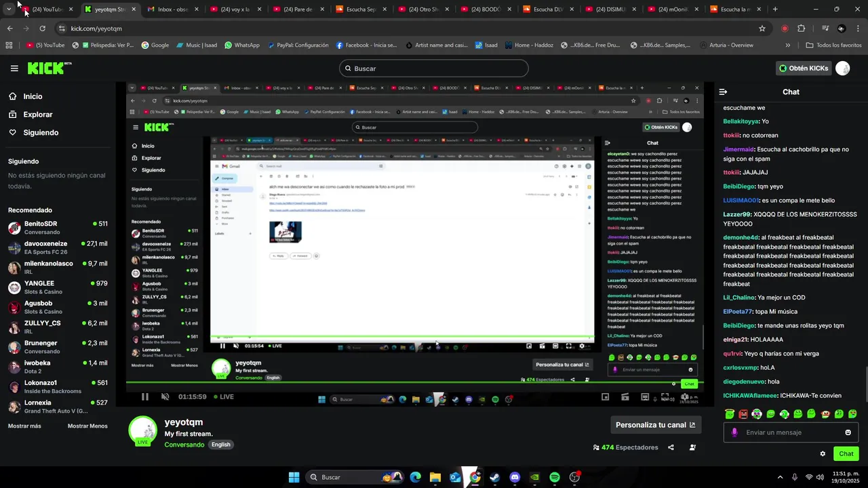Click the Buscar search field on Kick
Viewport: 868px width, 488px height.
[433, 68]
